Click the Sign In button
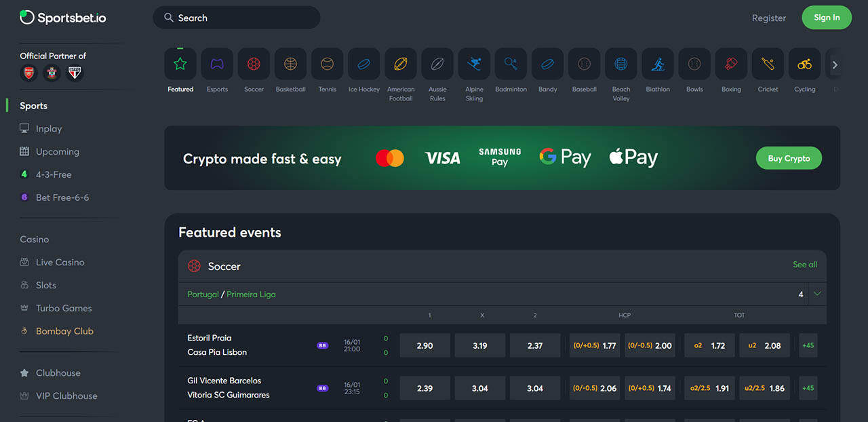The image size is (868, 422). click(827, 18)
